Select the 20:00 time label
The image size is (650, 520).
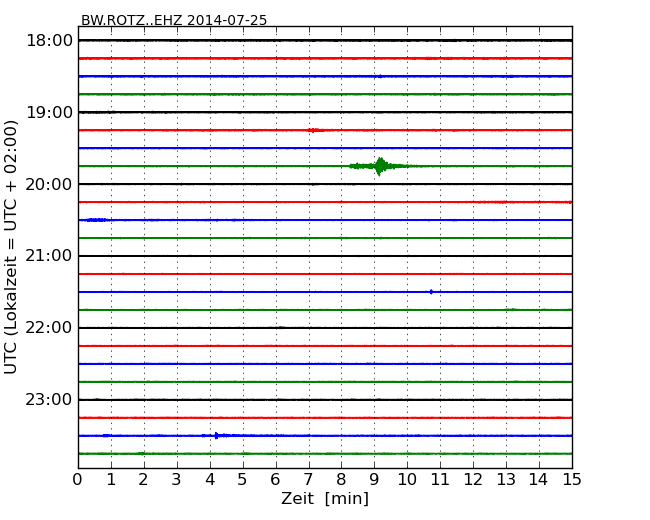click(x=49, y=184)
